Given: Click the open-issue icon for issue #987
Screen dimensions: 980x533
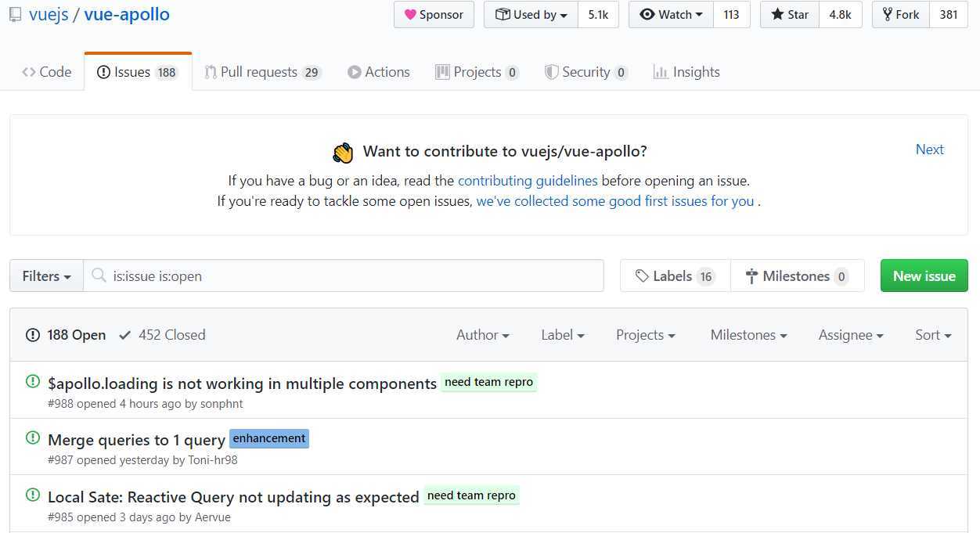Looking at the screenshot, I should coord(33,438).
